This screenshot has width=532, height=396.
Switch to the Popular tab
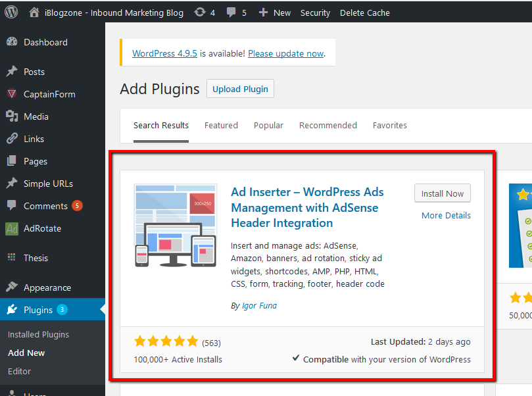pyautogui.click(x=268, y=125)
